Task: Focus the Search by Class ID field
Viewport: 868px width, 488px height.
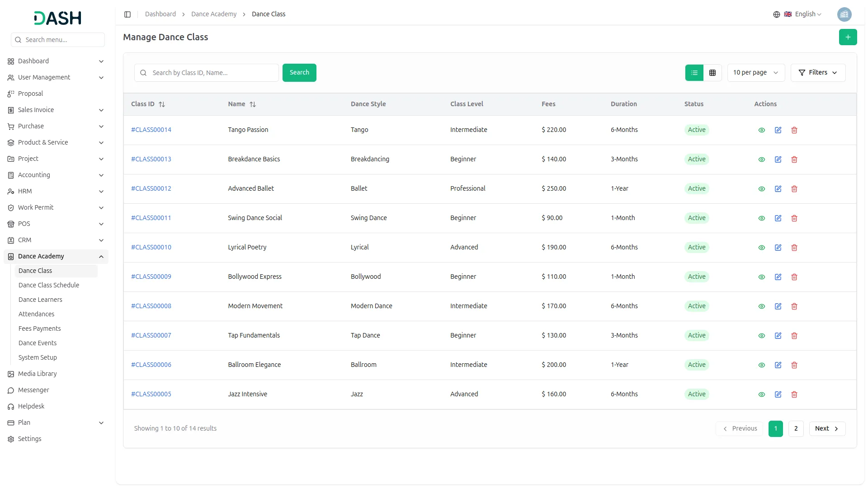Action: click(212, 73)
